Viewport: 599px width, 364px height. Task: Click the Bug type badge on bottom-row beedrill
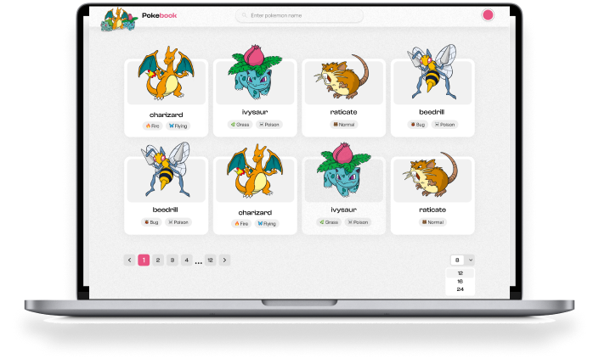tap(151, 222)
